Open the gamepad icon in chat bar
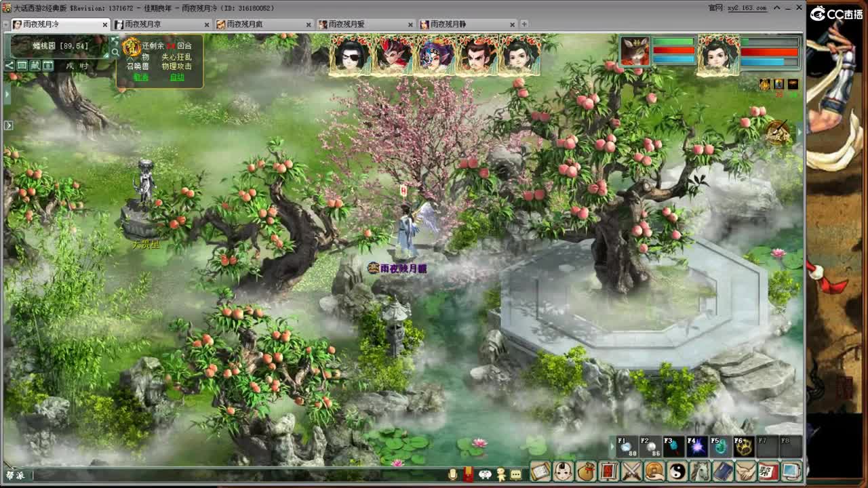 coord(485,474)
